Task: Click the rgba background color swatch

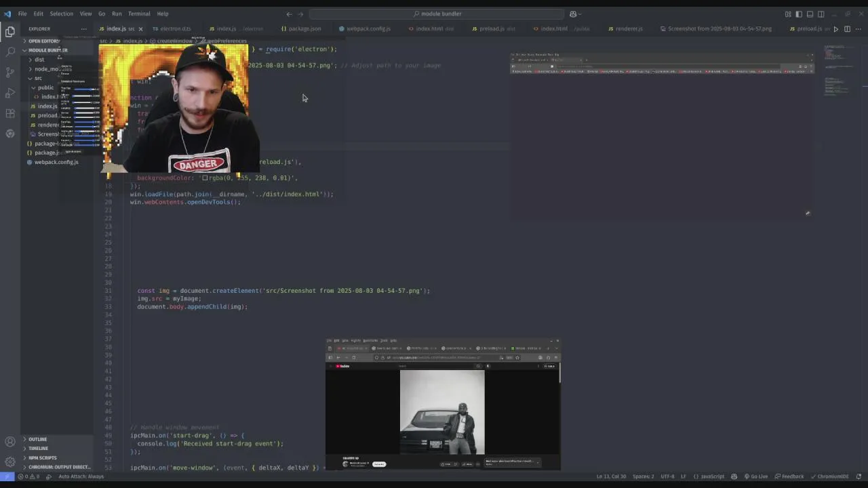Action: (205, 178)
